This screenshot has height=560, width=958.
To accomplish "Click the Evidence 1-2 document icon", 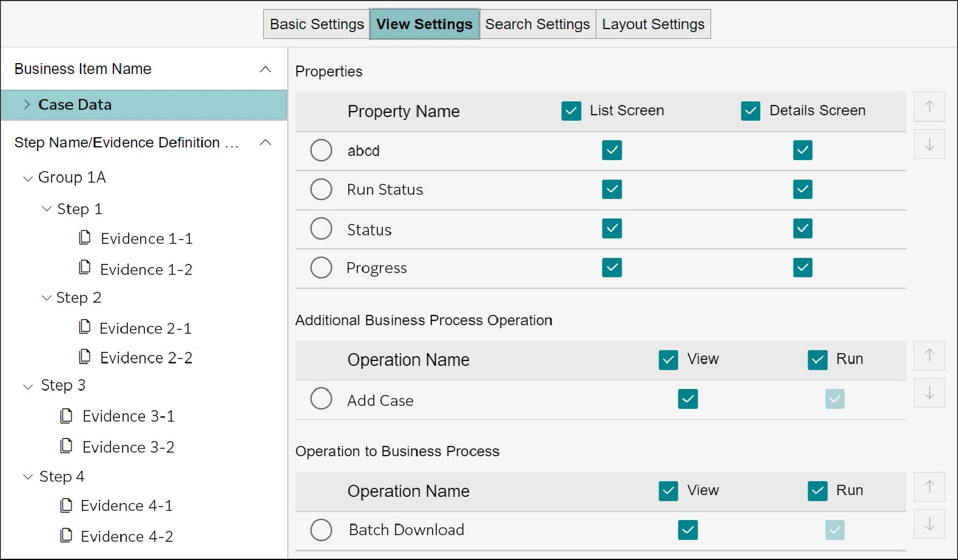I will point(85,268).
